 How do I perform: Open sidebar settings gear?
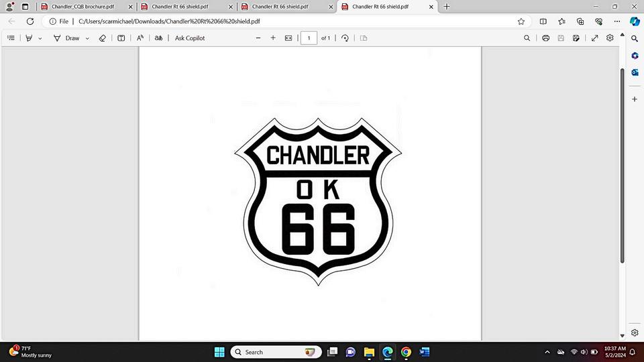(x=635, y=333)
